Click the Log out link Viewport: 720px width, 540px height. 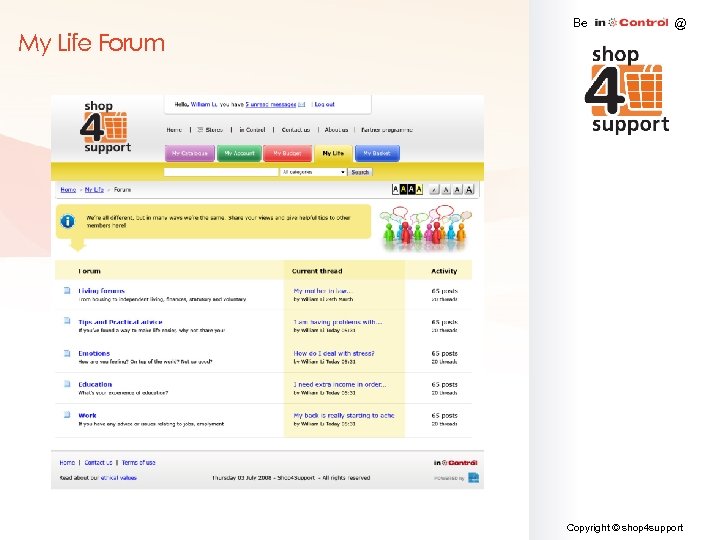(325, 105)
